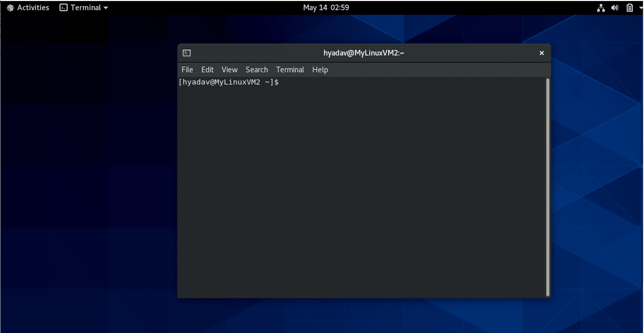
Task: Expand the system status menu arrow
Action: [x=640, y=7]
